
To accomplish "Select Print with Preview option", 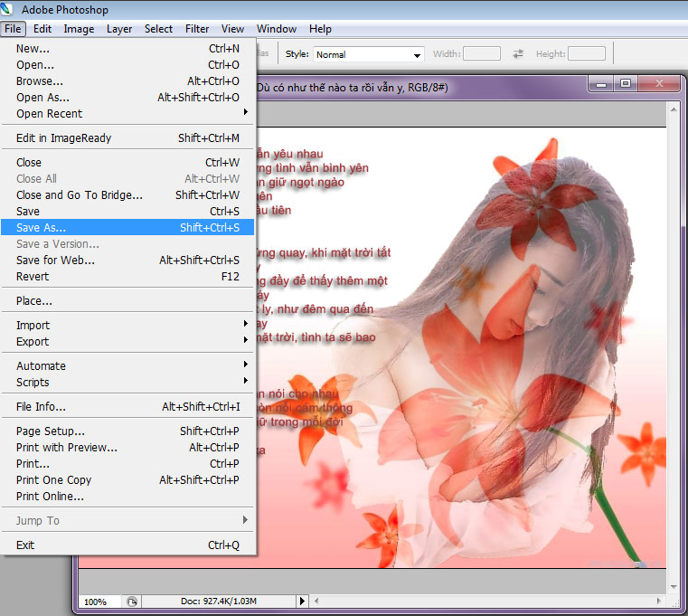I will point(67,448).
